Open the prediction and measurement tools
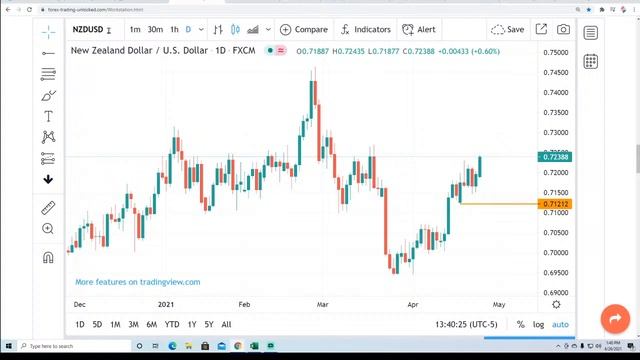This screenshot has width=640, height=360. coord(48,158)
